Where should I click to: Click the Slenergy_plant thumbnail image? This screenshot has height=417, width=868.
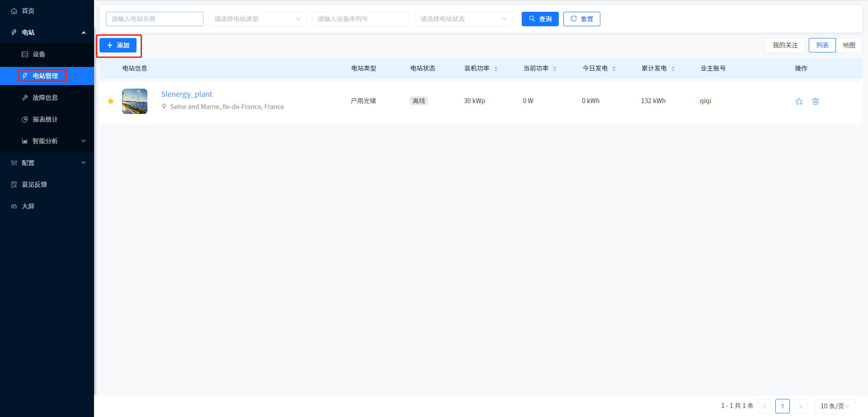(x=135, y=101)
